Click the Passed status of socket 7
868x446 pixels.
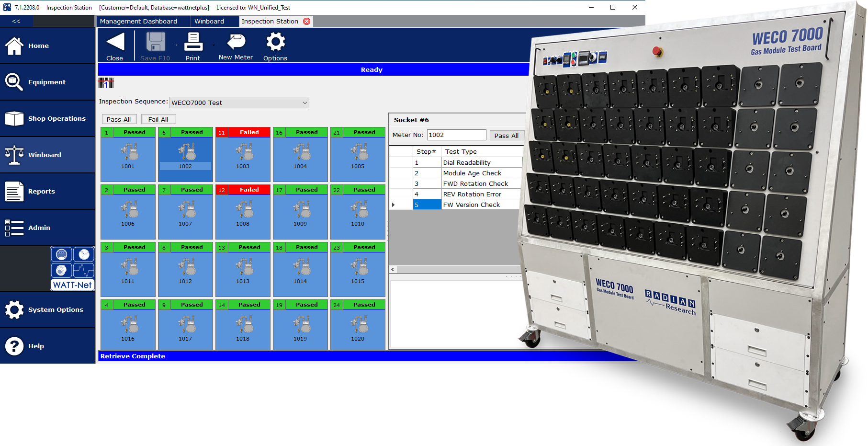point(192,190)
